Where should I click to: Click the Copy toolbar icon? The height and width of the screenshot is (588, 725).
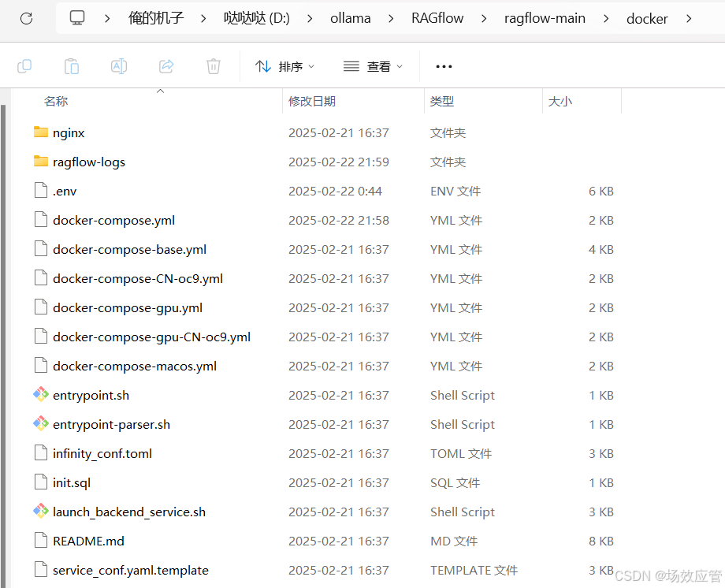tap(24, 67)
